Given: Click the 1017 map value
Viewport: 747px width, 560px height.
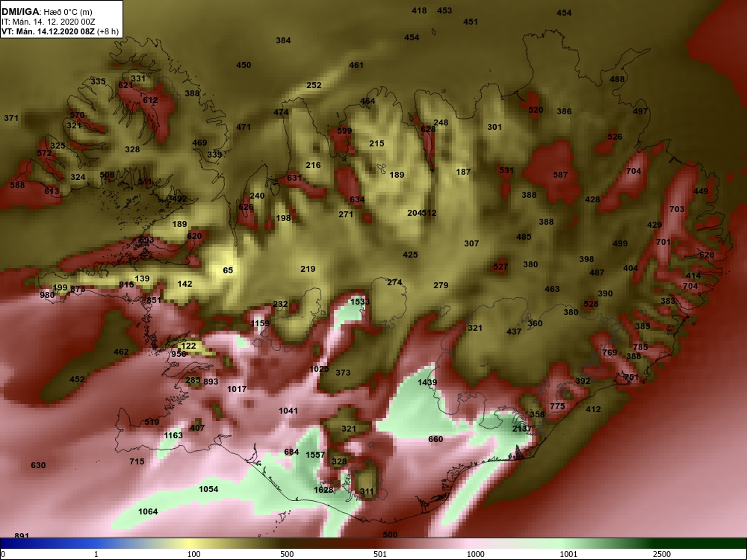Looking at the screenshot, I should click(237, 389).
